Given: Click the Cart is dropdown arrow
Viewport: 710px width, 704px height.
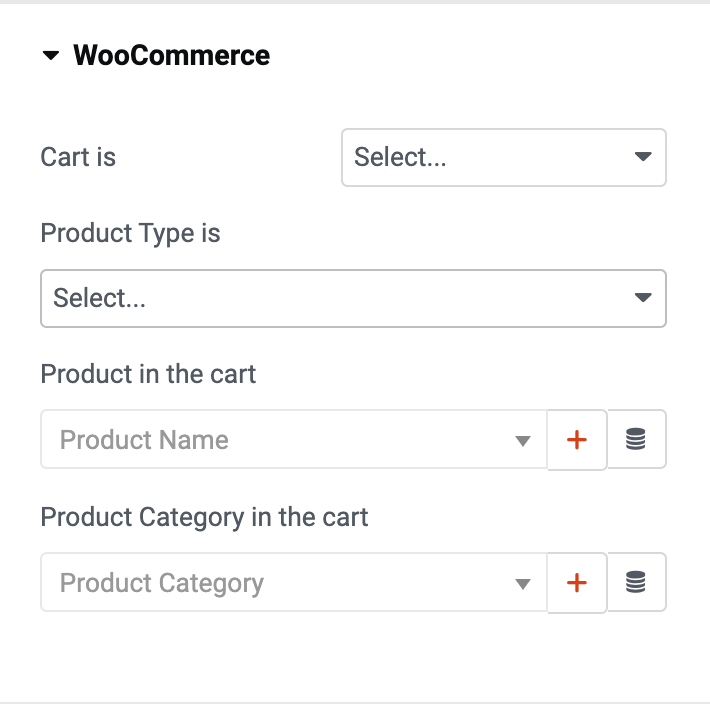Looking at the screenshot, I should point(643,157).
